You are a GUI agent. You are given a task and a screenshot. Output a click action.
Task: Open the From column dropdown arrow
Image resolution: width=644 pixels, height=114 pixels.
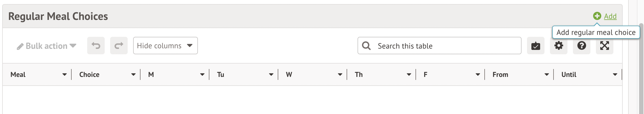[x=547, y=74]
